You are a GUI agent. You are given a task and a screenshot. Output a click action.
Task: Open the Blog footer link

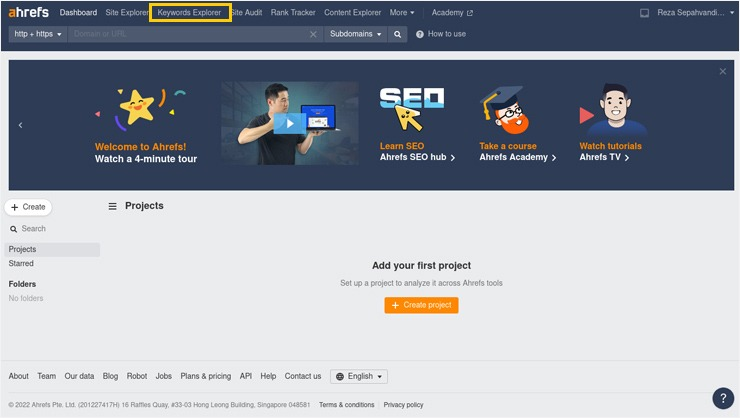coord(110,376)
